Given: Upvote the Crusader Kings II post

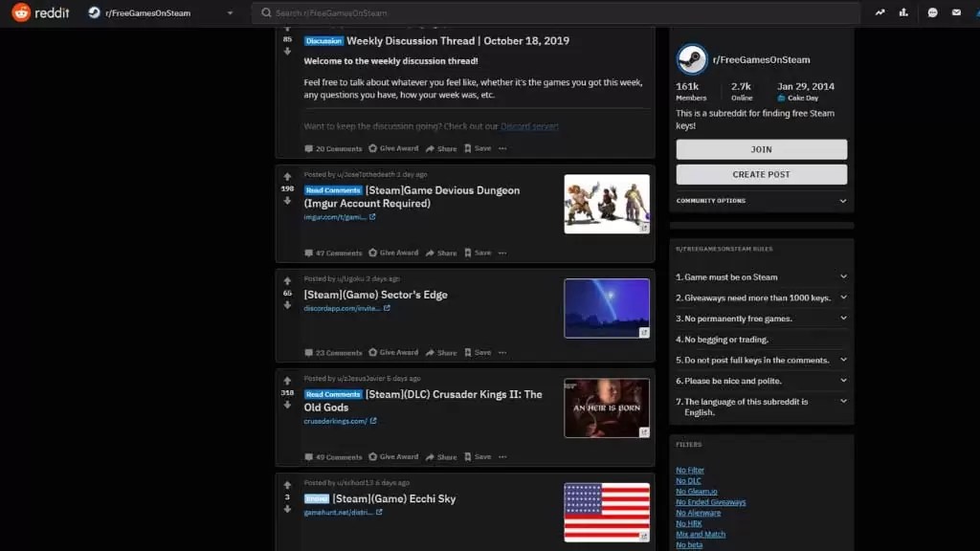Looking at the screenshot, I should [287, 381].
